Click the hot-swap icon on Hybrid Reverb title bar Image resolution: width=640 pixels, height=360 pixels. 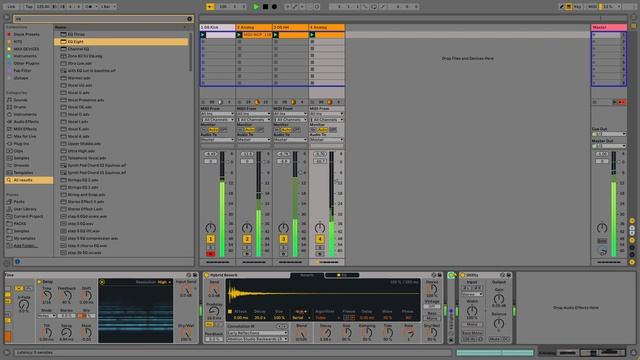[x=433, y=275]
